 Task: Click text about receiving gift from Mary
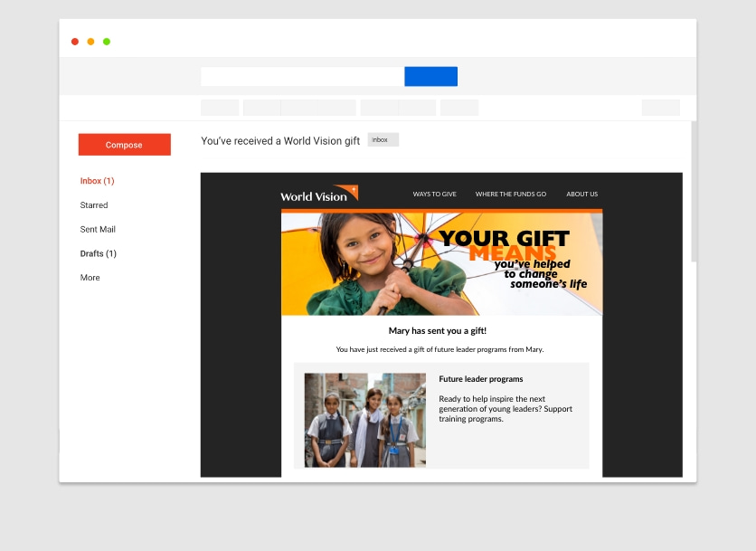pyautogui.click(x=439, y=349)
